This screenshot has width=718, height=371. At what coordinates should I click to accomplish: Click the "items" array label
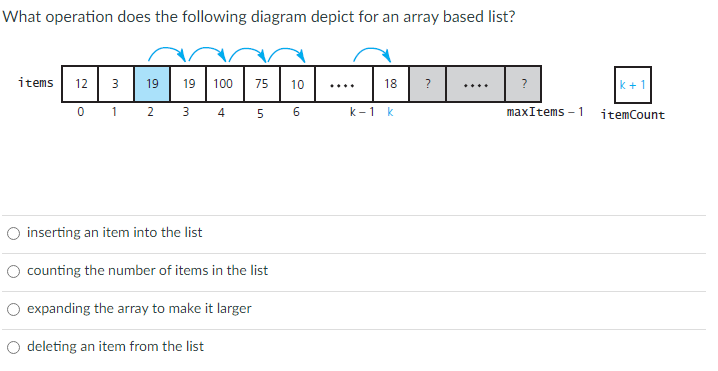(x=36, y=83)
